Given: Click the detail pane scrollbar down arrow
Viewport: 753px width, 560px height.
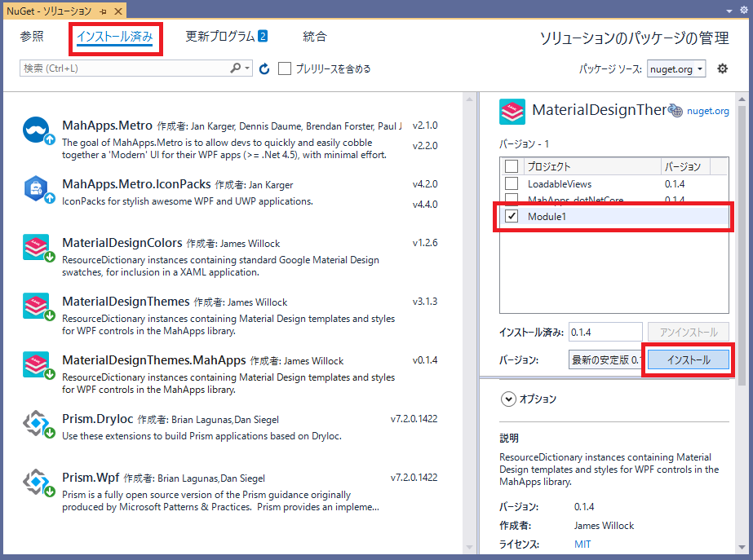Looking at the screenshot, I should 742,548.
